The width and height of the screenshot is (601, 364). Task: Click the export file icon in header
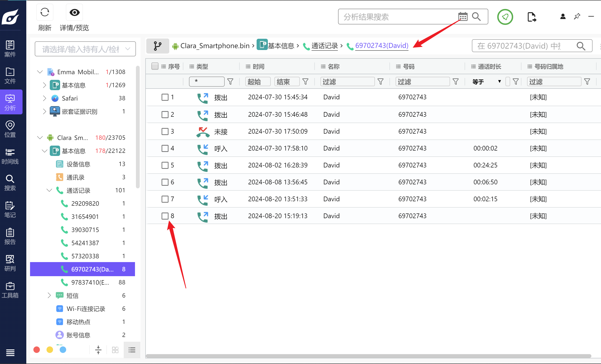pos(531,17)
